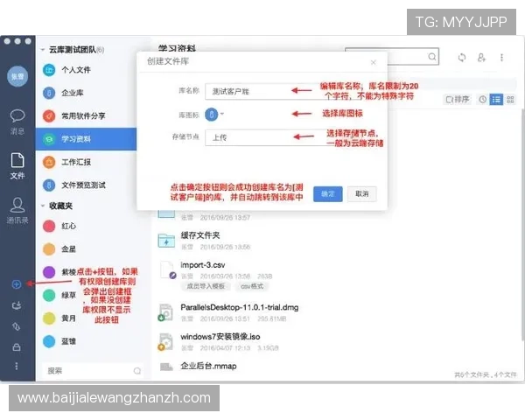Click the 确定 confirm button
The image size is (525, 420).
pyautogui.click(x=328, y=194)
